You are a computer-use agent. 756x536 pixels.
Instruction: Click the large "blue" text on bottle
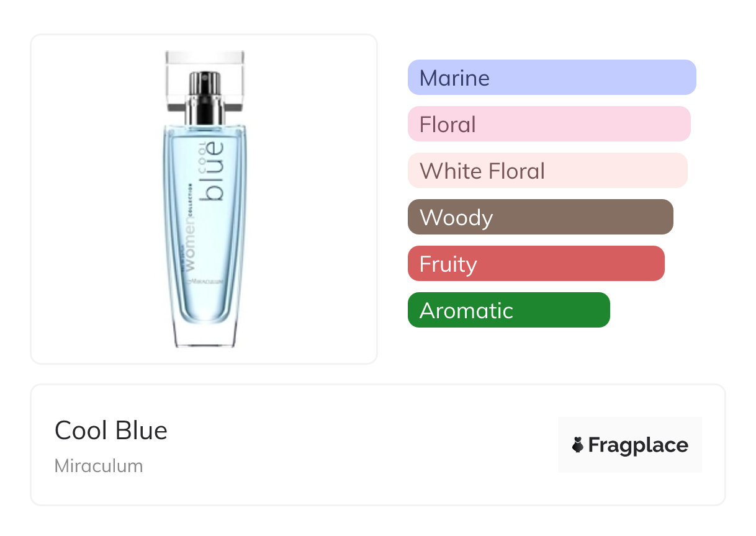(x=214, y=172)
